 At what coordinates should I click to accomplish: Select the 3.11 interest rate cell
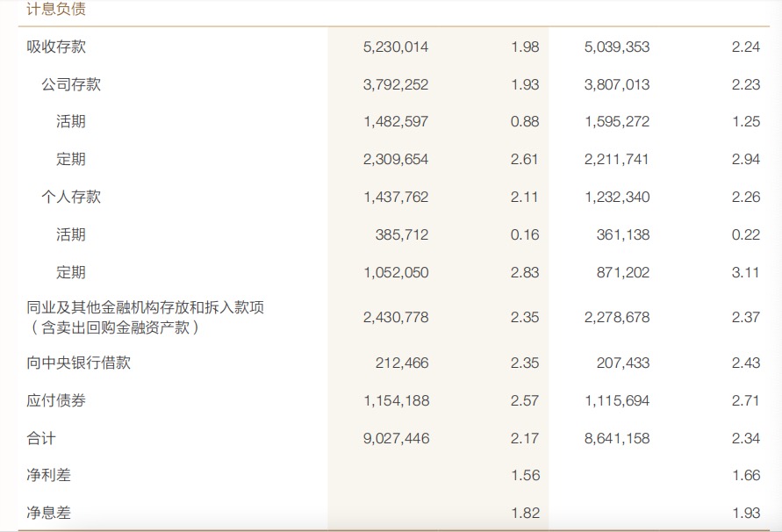coord(745,272)
